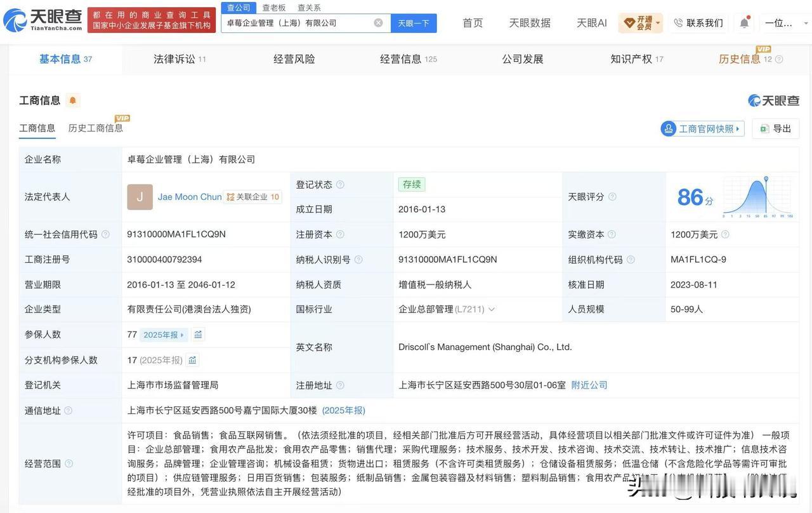
Task: Switch to the 历史工商信息 sub-tab
Action: [x=96, y=128]
